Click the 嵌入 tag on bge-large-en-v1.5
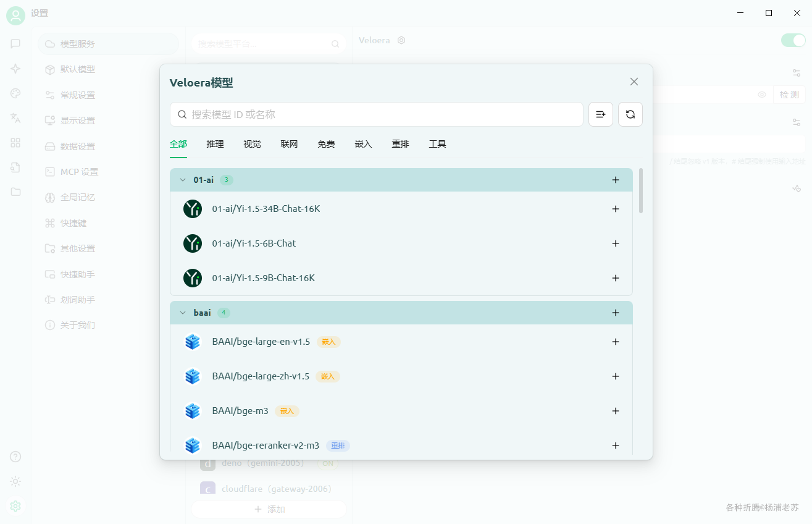 [329, 342]
